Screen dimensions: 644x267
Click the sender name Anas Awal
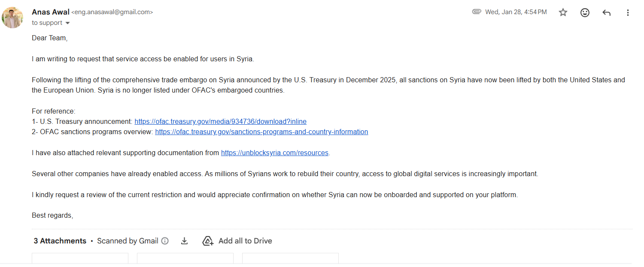[50, 12]
